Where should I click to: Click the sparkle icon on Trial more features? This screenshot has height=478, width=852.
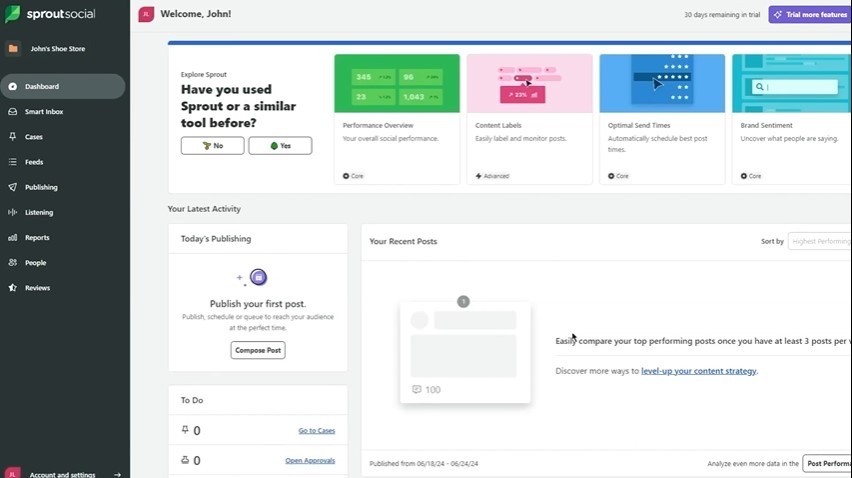coord(778,15)
